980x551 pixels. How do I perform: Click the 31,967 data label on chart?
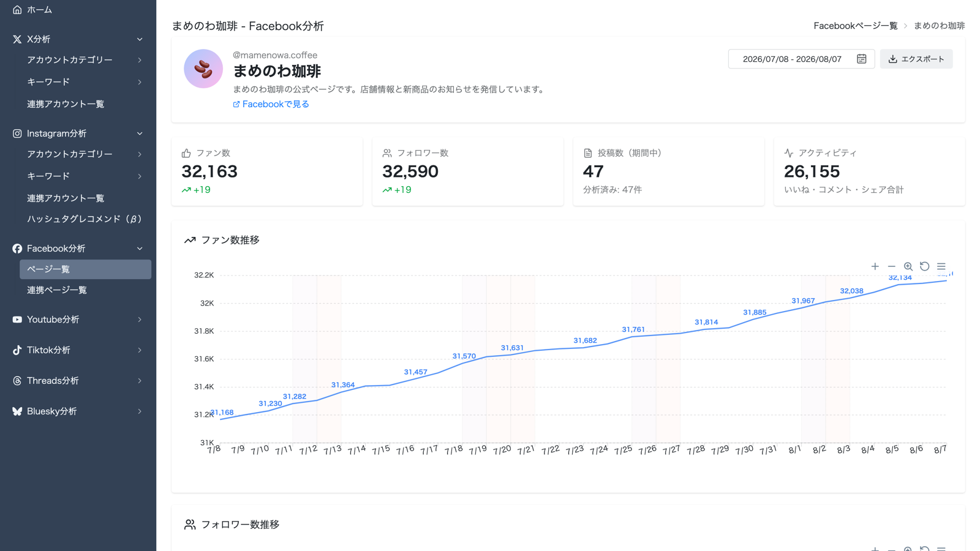pyautogui.click(x=803, y=301)
